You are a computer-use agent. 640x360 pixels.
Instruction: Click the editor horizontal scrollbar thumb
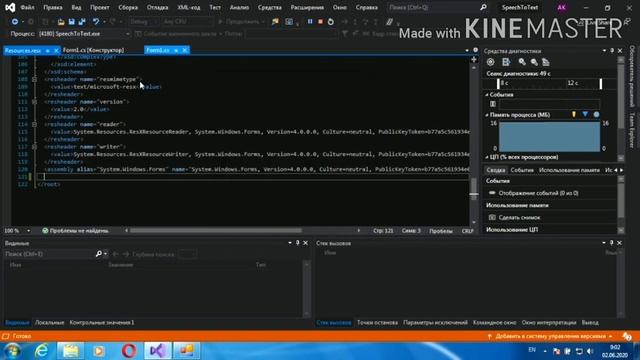coord(216,231)
